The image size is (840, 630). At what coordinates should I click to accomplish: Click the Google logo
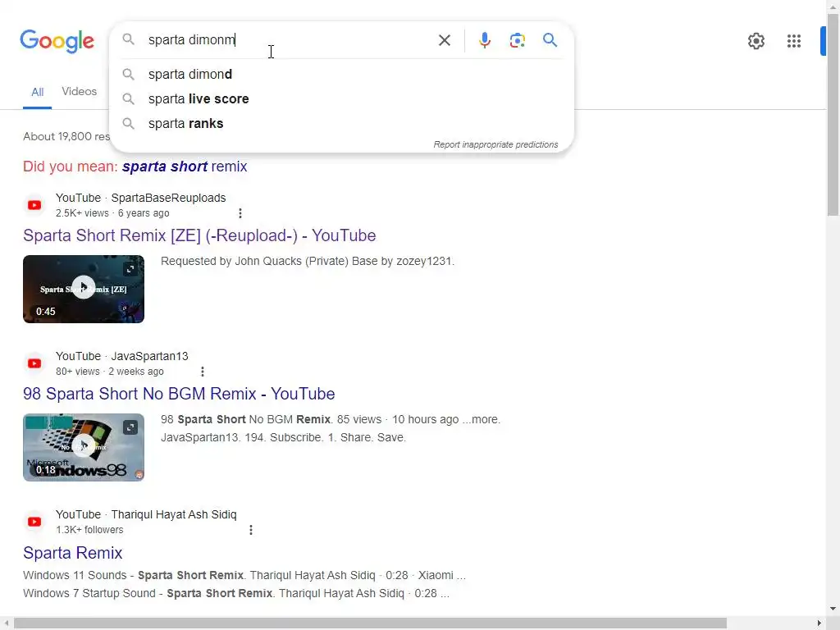[57, 41]
